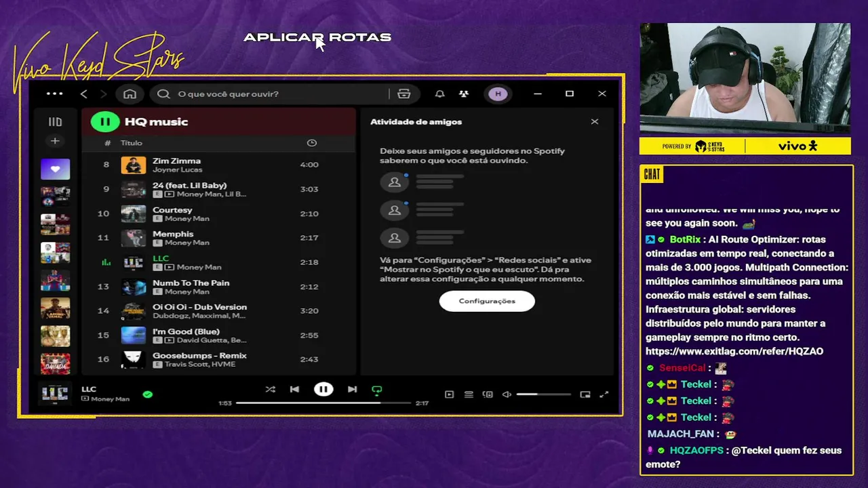Open the Now Playing view icon

449,394
